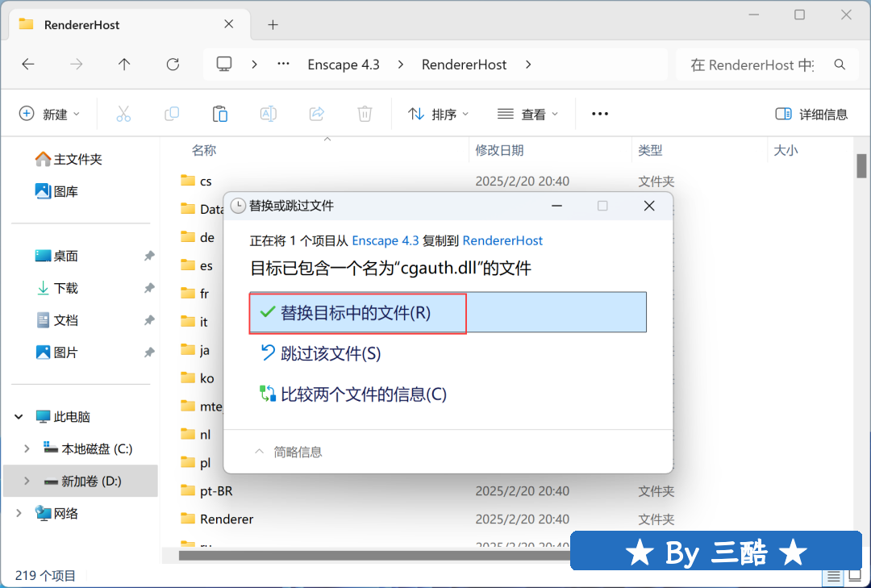Select the cs folder
Screen dimensions: 871x588
pyautogui.click(x=195, y=181)
